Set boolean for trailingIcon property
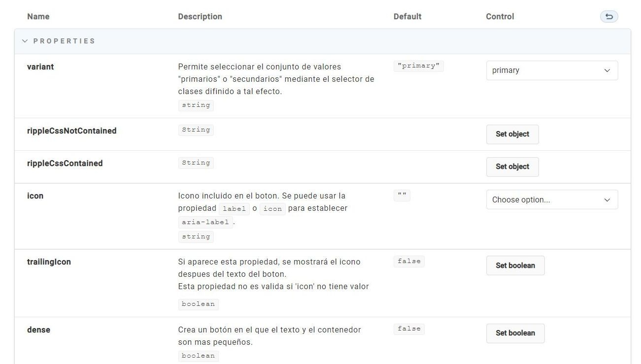 click(515, 265)
